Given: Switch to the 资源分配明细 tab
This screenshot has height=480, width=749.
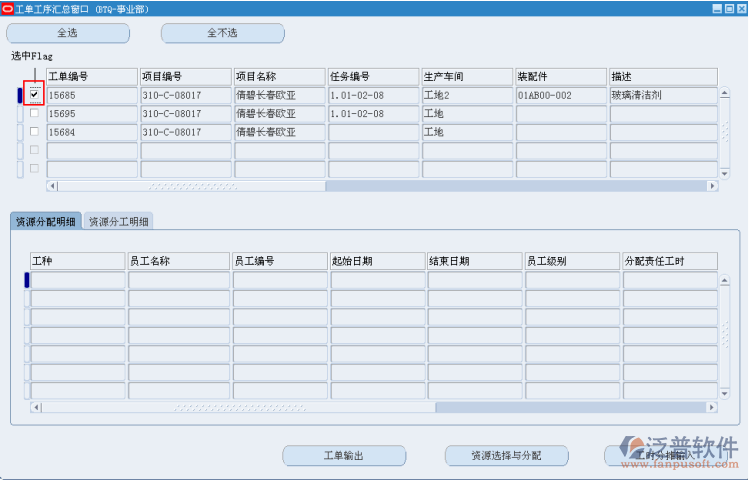Looking at the screenshot, I should coord(46,222).
